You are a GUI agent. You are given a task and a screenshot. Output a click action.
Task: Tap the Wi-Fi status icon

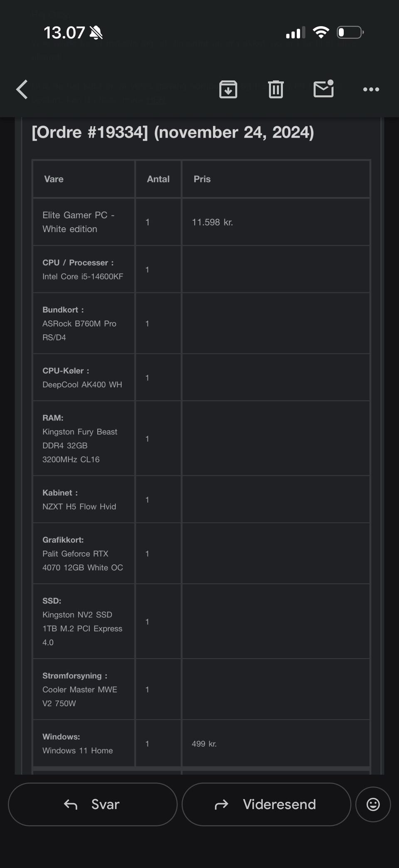pyautogui.click(x=321, y=32)
